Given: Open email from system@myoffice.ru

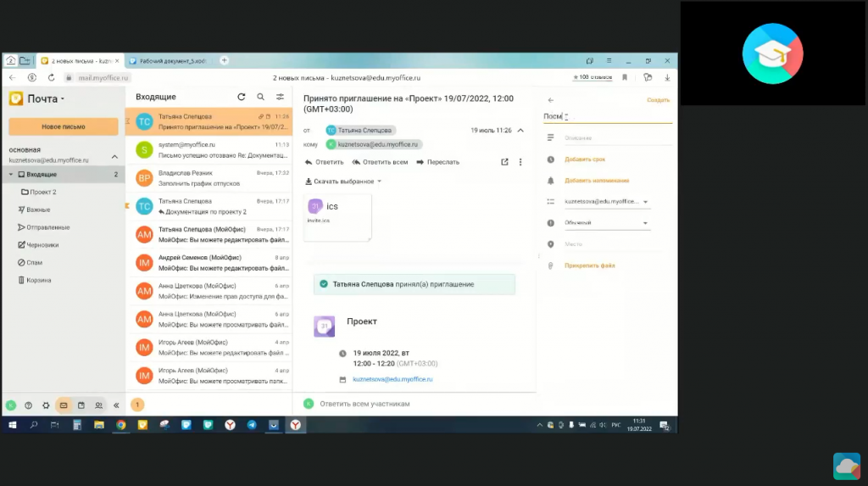Looking at the screenshot, I should click(209, 150).
